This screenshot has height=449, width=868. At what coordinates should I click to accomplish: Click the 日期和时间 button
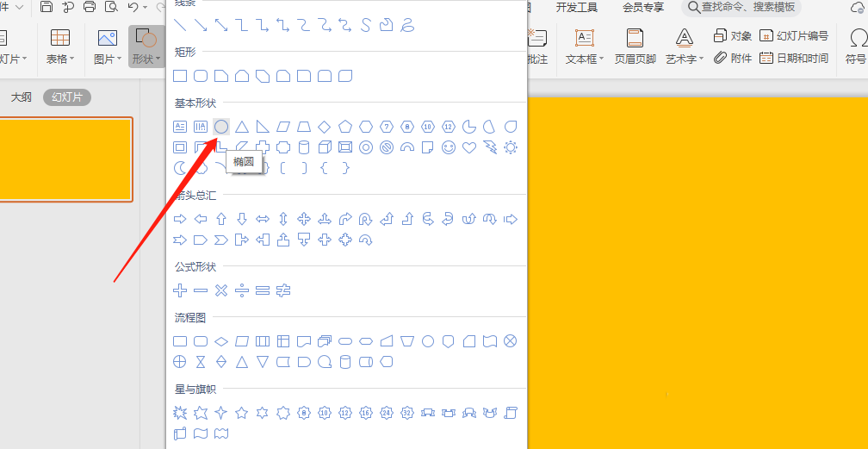[794, 58]
